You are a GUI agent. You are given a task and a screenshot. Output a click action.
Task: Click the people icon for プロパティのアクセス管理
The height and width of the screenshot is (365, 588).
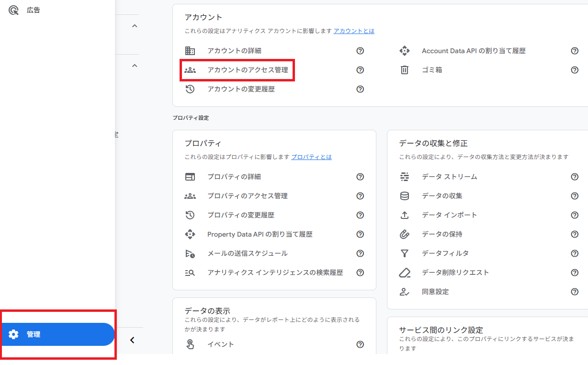[190, 196]
